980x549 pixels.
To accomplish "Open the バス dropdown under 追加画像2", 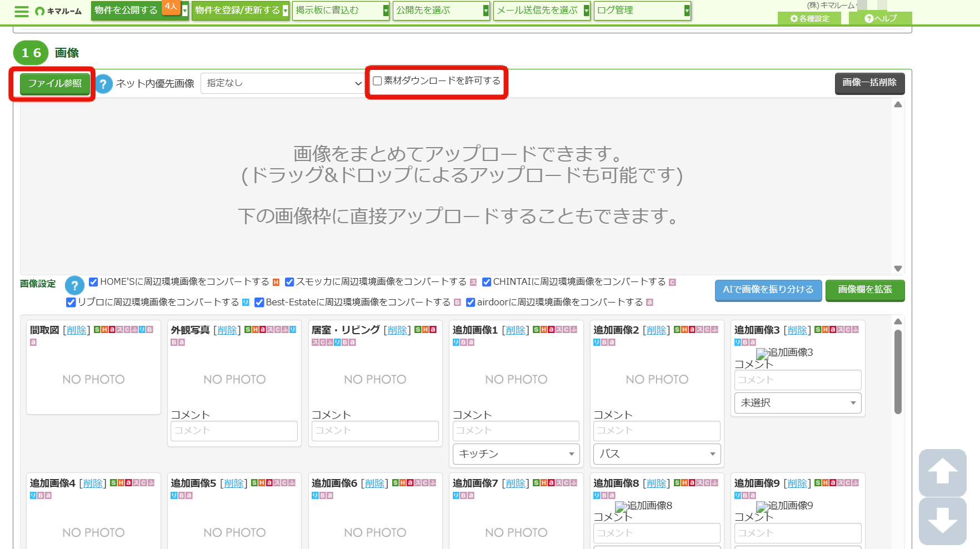I will (657, 454).
